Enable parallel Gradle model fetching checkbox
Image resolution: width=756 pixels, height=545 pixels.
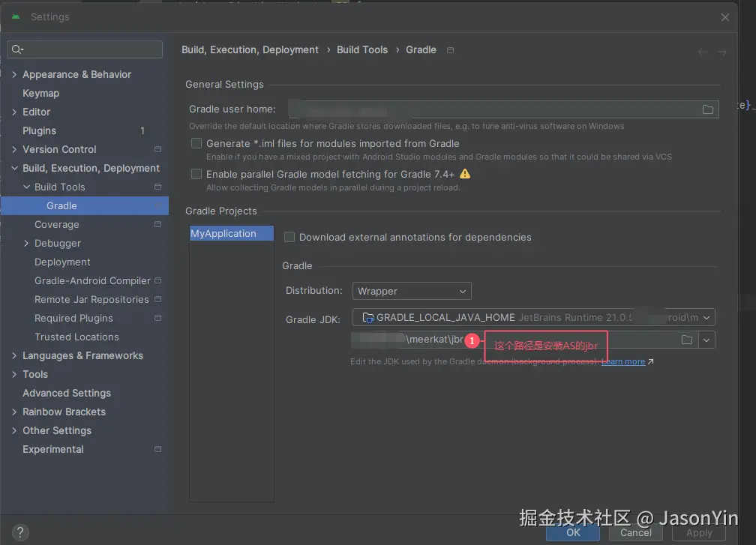[196, 174]
